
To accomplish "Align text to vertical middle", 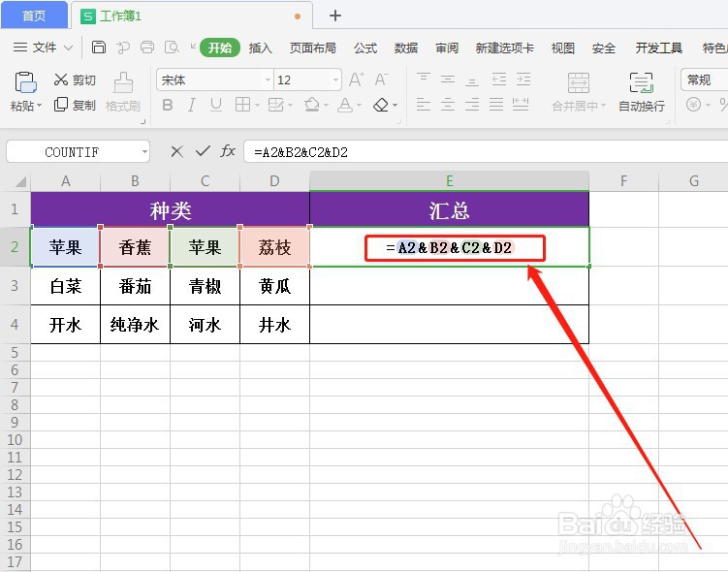I will 448,79.
